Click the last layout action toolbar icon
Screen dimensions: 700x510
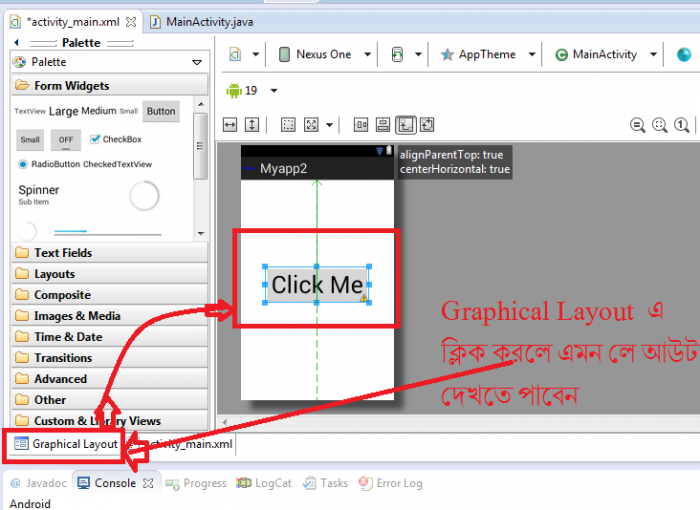[427, 125]
